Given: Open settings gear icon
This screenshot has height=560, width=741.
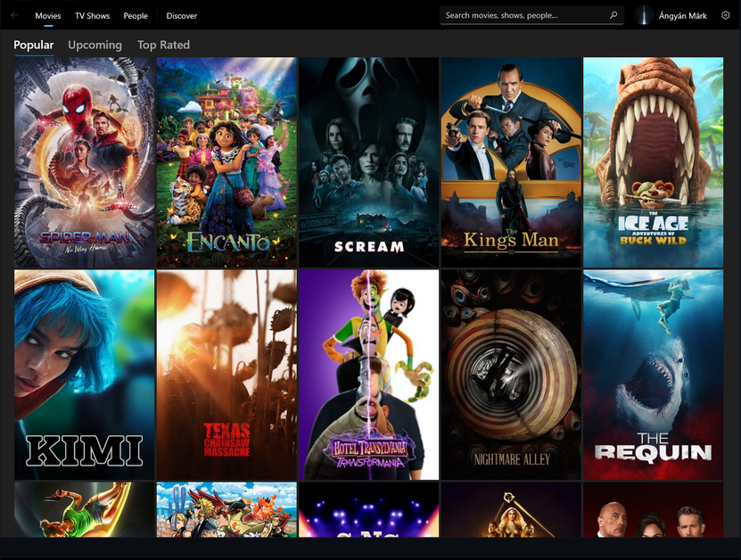Looking at the screenshot, I should [726, 15].
